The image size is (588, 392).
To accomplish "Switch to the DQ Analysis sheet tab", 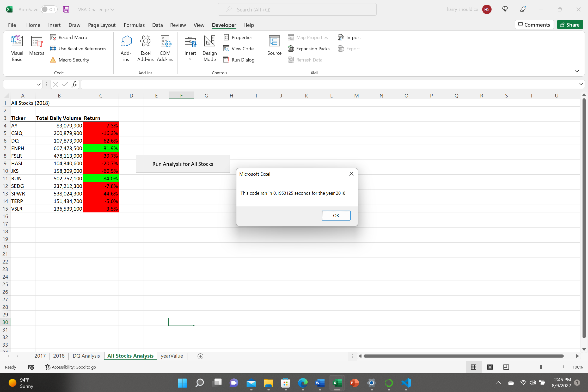I will [x=86, y=356].
